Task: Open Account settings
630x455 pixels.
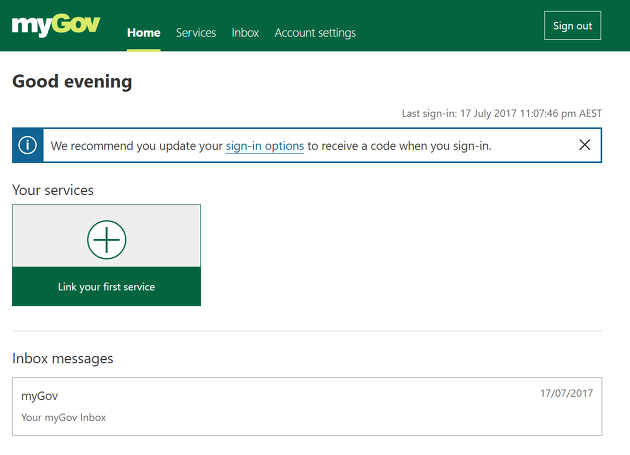Action: pyautogui.click(x=315, y=33)
